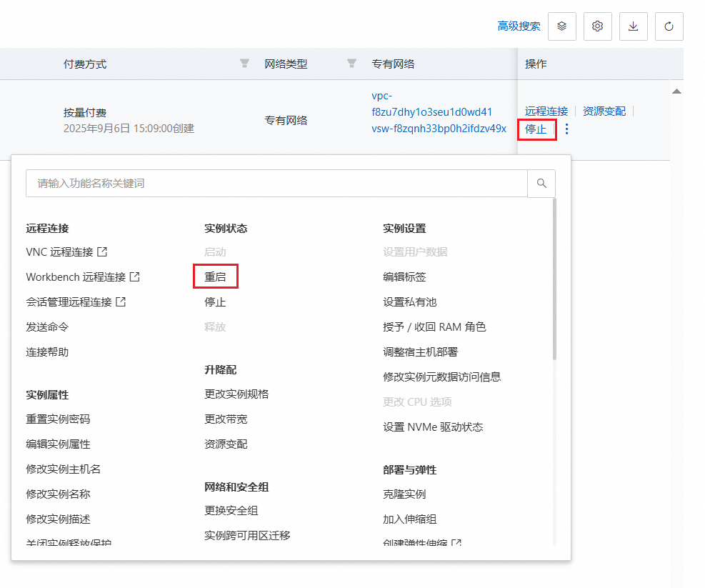
Task: Choose 克隆实例 under 部署与弹性
Action: pyautogui.click(x=404, y=494)
